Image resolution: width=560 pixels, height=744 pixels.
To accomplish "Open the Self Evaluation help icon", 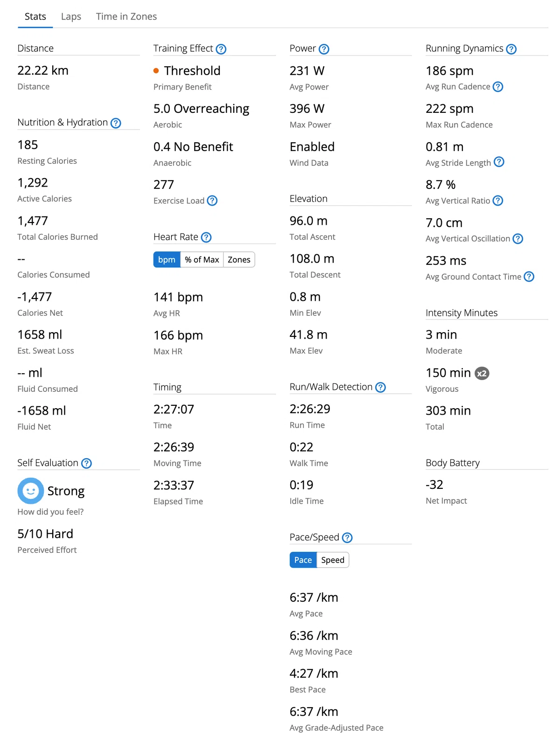I will coord(86,463).
